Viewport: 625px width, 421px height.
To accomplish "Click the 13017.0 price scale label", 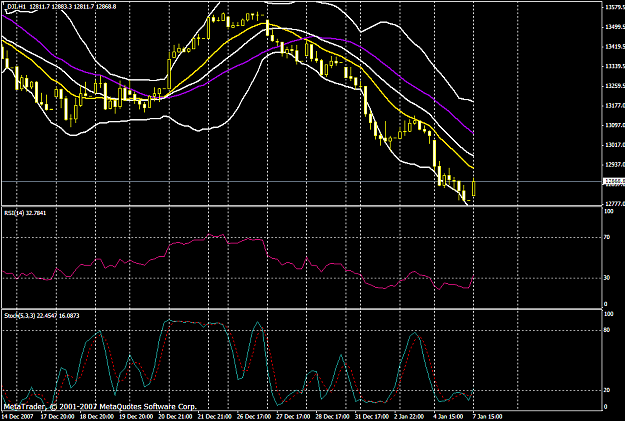I will click(615, 145).
